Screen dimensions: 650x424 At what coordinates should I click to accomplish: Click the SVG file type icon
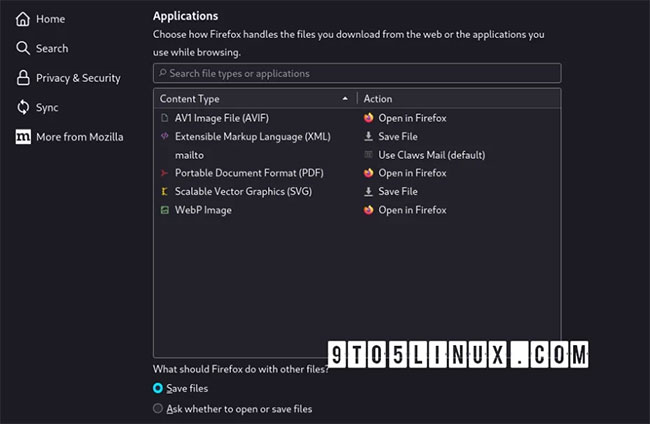165,191
